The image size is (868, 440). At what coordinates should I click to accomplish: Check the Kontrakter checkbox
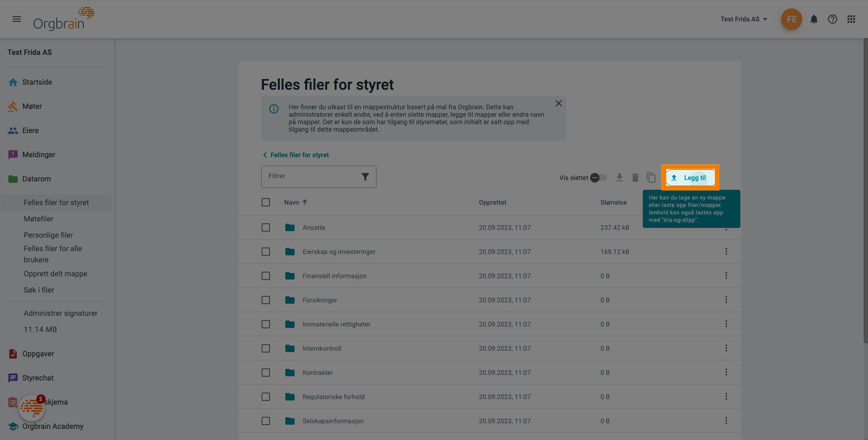coord(266,373)
